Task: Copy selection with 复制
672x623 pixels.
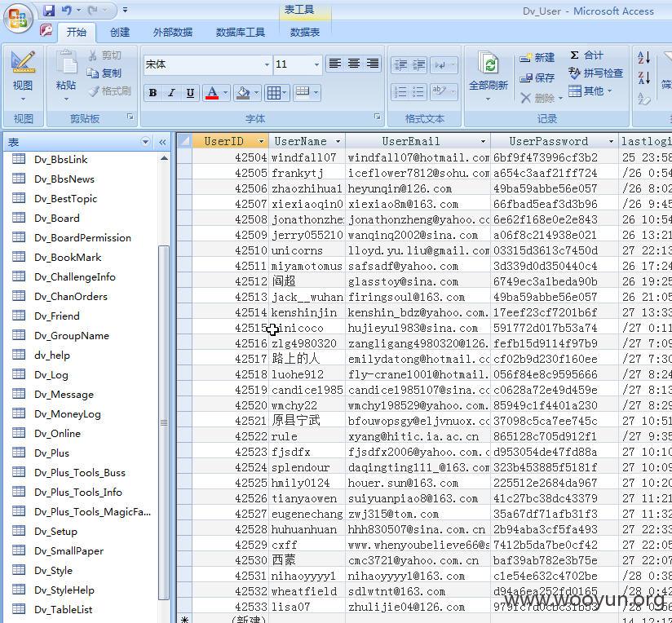Action: coord(104,73)
